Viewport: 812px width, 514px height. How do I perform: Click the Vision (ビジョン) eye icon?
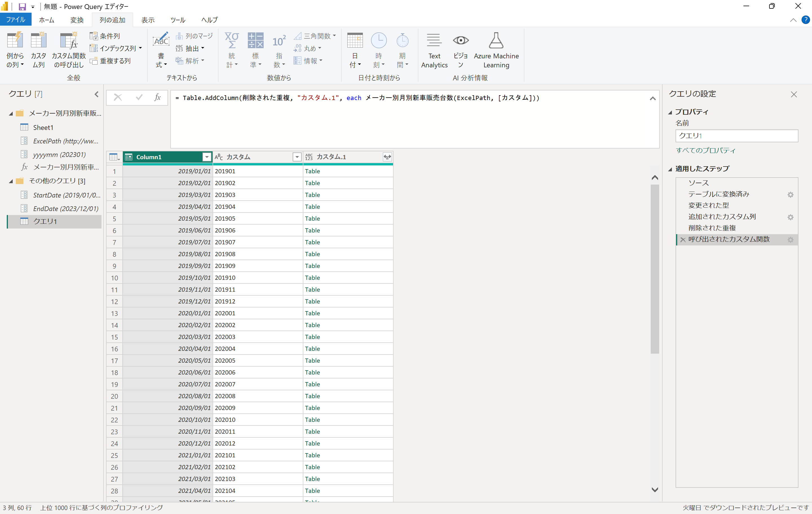[x=460, y=41]
